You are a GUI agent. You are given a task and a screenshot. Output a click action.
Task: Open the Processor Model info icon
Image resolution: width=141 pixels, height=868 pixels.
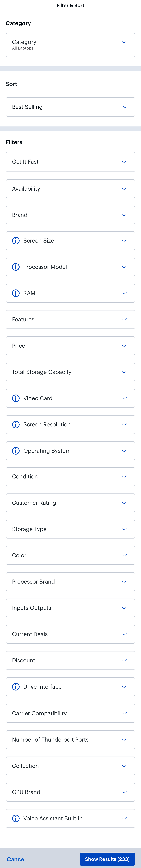click(16, 267)
